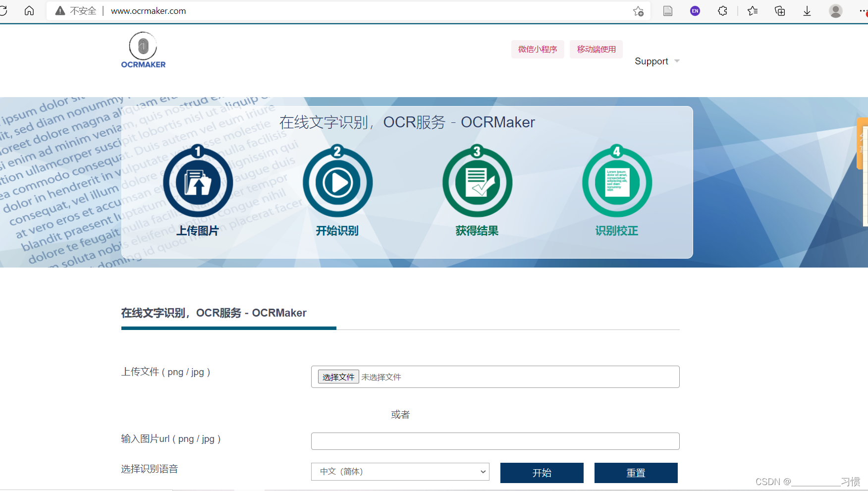
Task: Click the image url input field
Action: (x=495, y=441)
